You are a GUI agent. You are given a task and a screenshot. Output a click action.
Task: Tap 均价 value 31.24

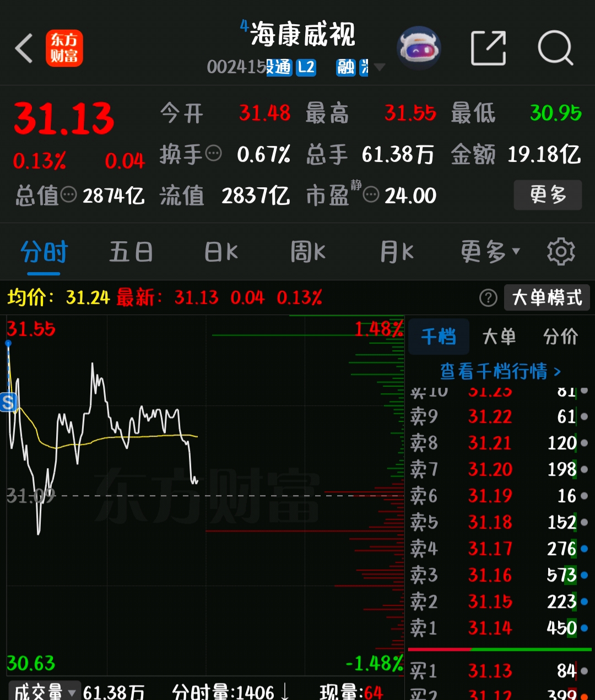[x=88, y=298]
